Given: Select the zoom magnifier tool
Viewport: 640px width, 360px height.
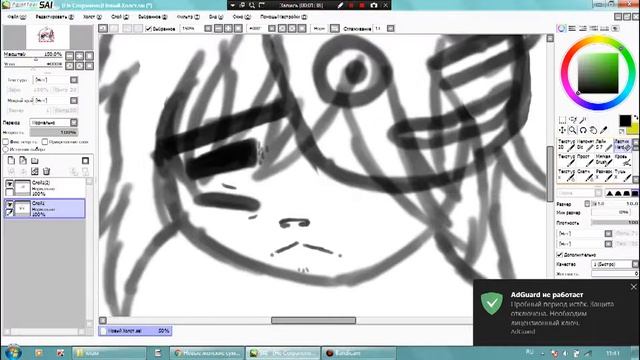Looking at the screenshot, I should pos(573,130).
